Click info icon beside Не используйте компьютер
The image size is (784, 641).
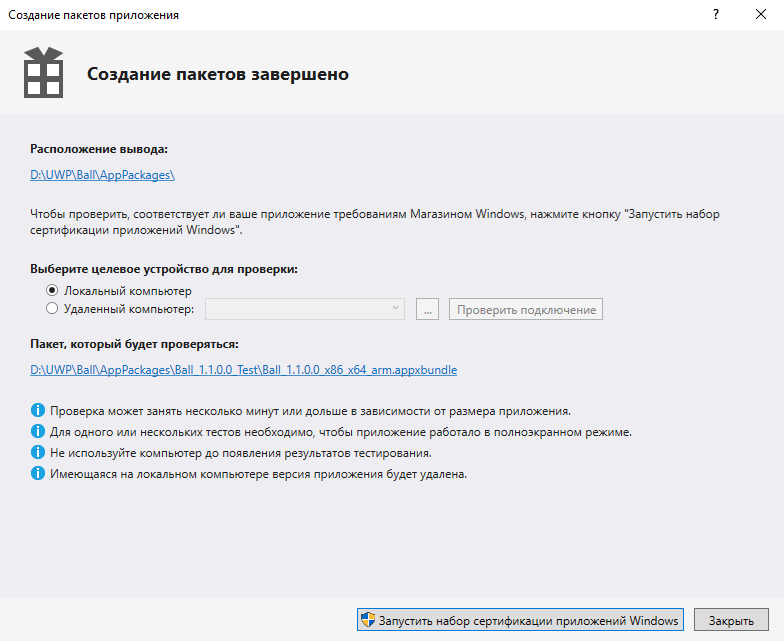pyautogui.click(x=38, y=452)
